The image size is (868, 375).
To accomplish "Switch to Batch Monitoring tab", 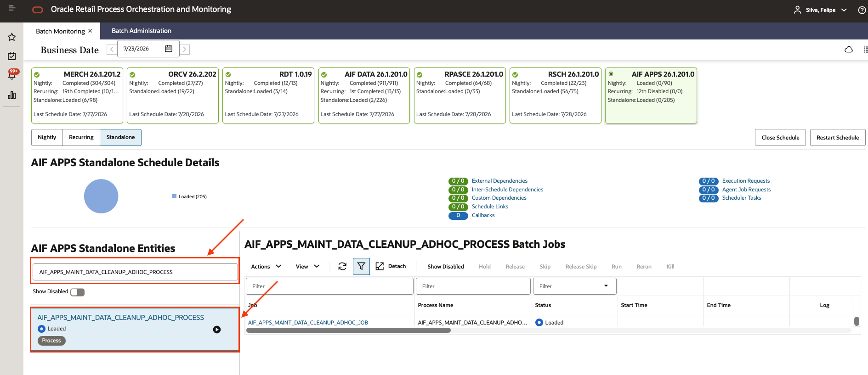I will 60,31.
